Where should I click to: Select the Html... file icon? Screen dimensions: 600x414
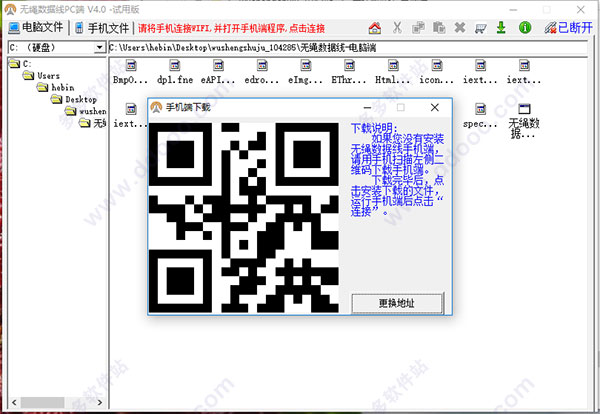393,72
